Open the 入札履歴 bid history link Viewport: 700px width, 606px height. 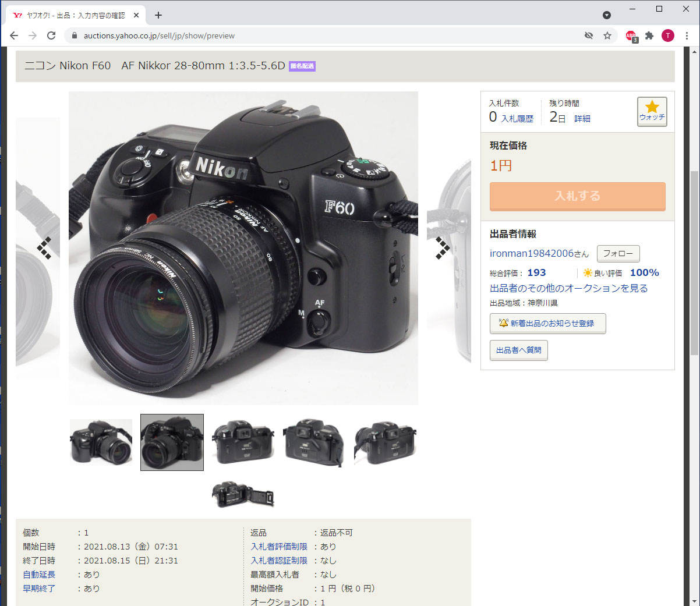pos(517,119)
